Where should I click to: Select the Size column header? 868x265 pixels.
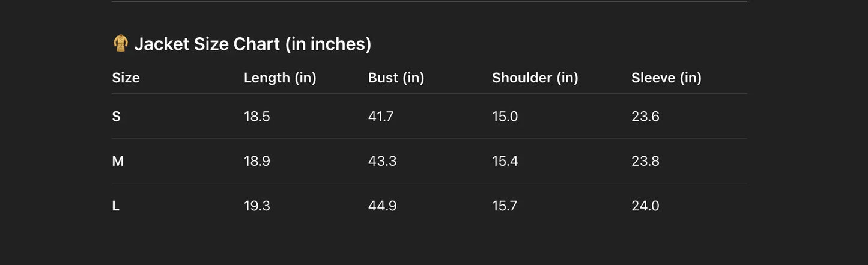point(126,78)
